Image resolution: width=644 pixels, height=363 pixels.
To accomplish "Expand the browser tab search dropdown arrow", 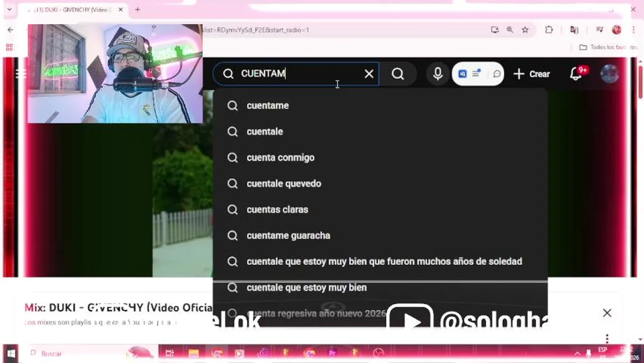I will tap(9, 10).
